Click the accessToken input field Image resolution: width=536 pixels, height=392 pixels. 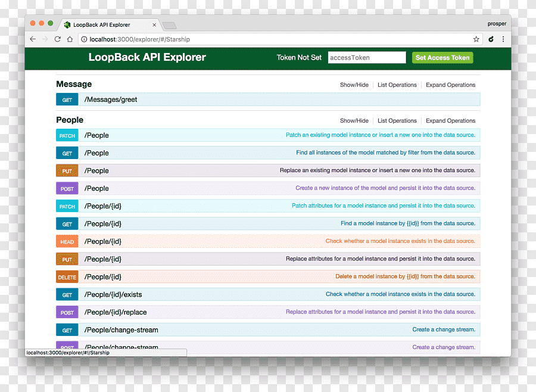[367, 57]
